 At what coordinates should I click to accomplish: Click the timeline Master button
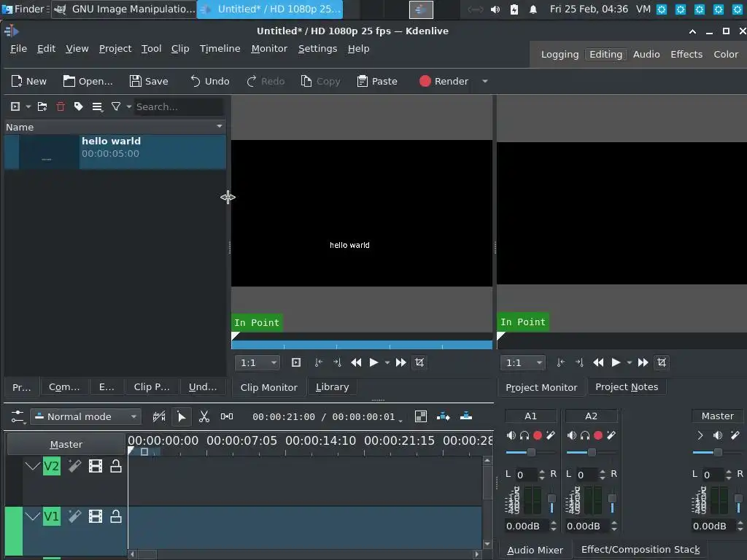pyautogui.click(x=66, y=444)
